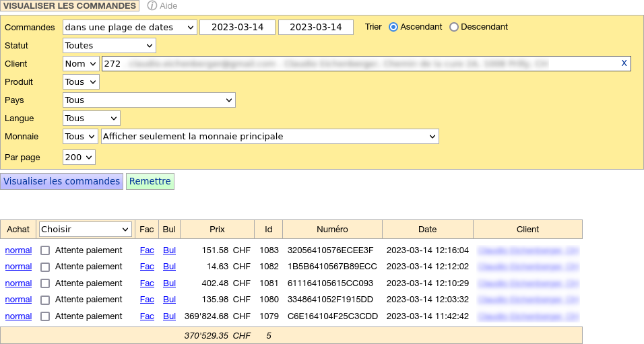This screenshot has width=644, height=344.
Task: Tick the checkbox for order 1079
Action: click(45, 316)
